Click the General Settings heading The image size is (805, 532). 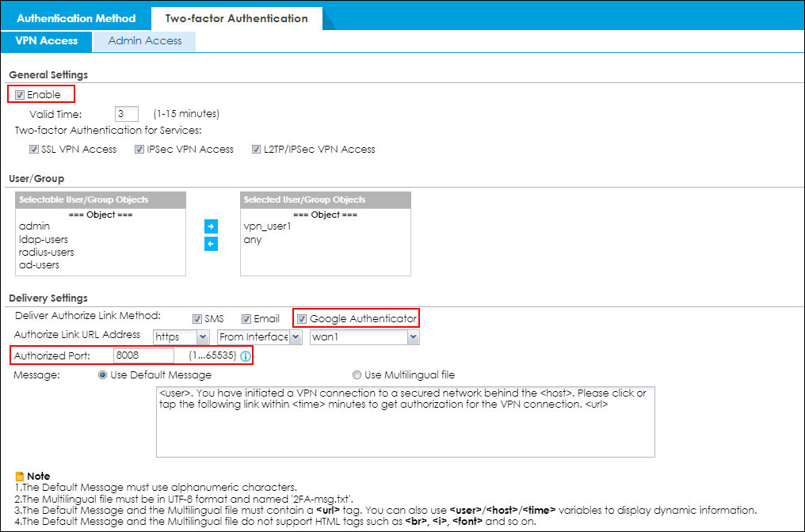click(x=48, y=75)
